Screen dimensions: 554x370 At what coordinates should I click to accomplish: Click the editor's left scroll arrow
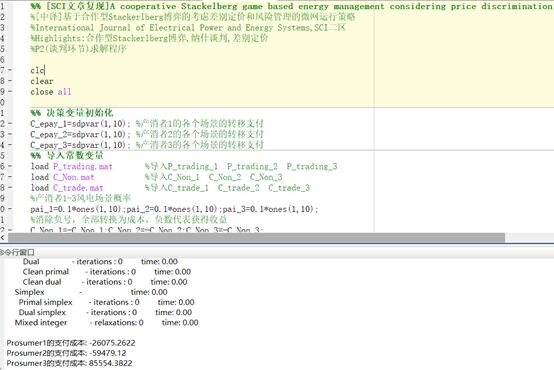coord(3,237)
